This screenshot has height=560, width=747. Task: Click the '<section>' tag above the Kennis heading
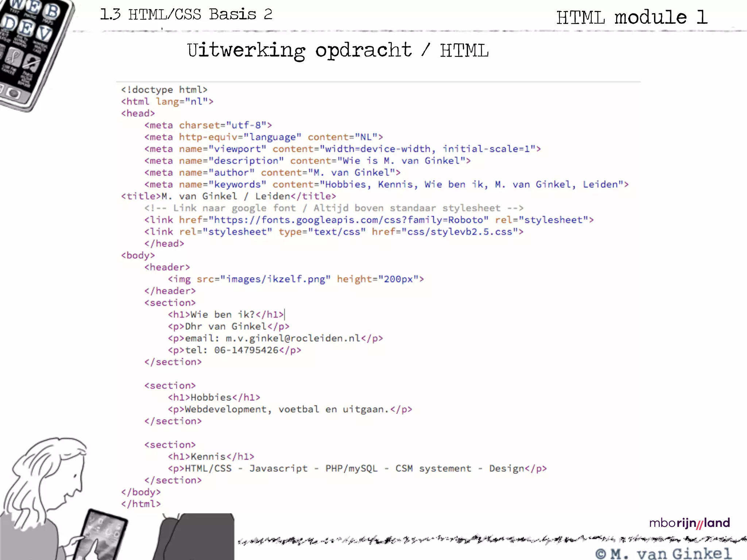coord(170,445)
